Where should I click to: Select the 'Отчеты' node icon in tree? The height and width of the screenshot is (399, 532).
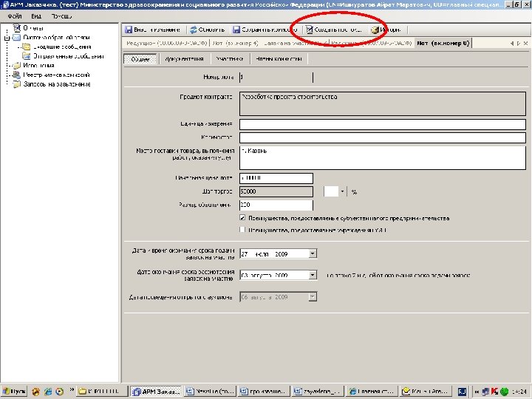point(16,28)
